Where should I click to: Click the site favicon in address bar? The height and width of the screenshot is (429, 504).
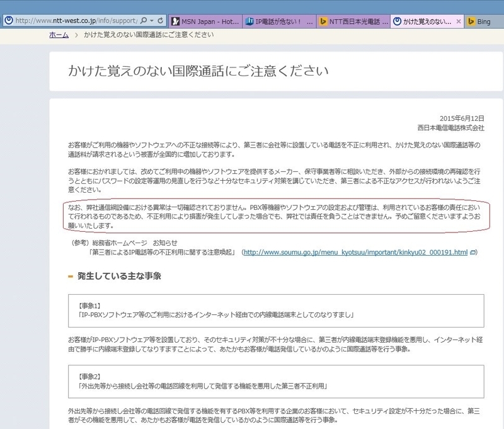[9, 21]
